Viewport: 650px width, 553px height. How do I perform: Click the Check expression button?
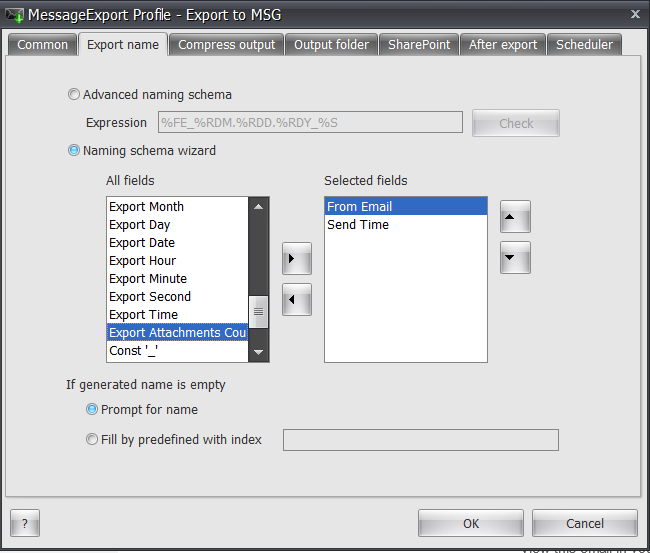pyautogui.click(x=516, y=123)
